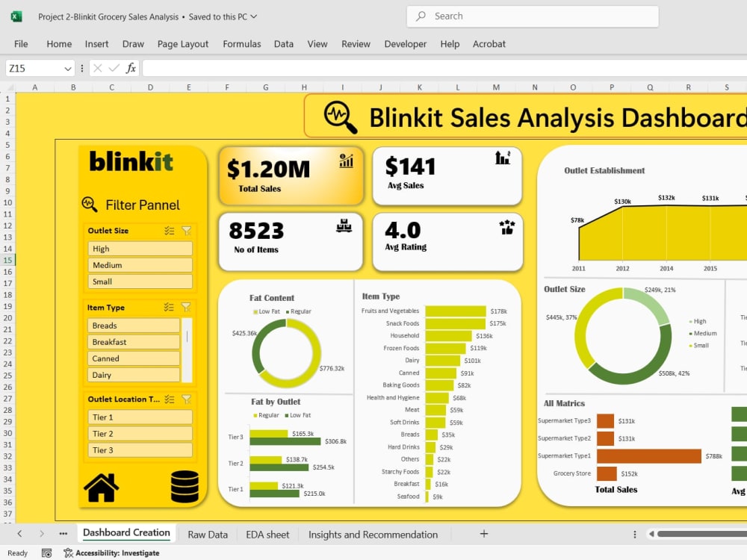Select the Dashboard Creation sheet tab
The height and width of the screenshot is (560, 747).
[126, 533]
